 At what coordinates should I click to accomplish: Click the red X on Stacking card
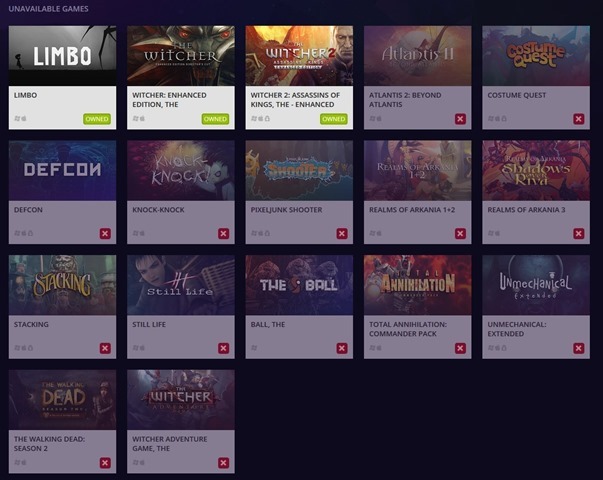pos(105,349)
